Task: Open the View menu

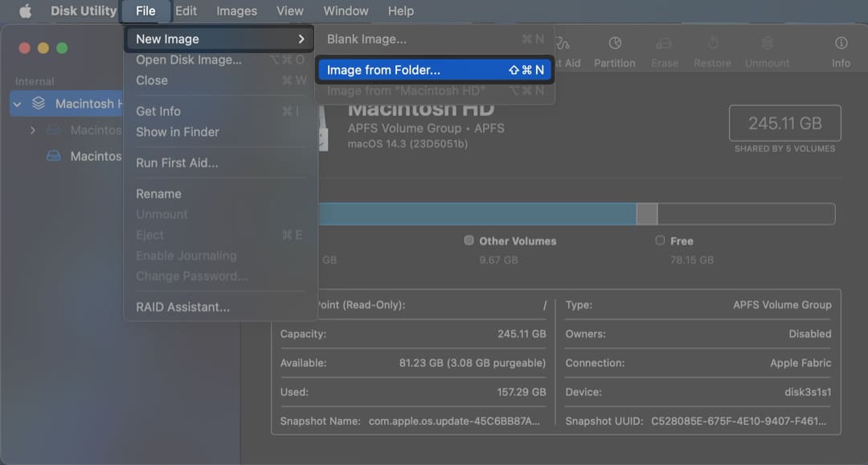Action: pos(290,11)
